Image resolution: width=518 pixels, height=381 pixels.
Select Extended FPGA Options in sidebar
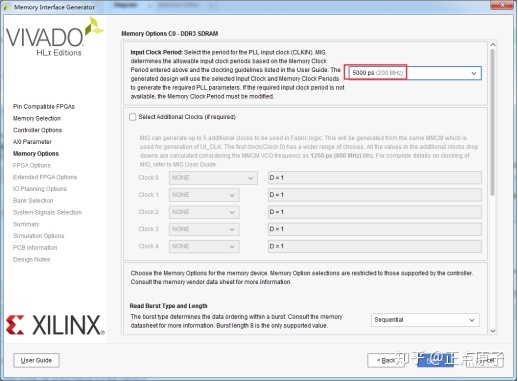(45, 177)
